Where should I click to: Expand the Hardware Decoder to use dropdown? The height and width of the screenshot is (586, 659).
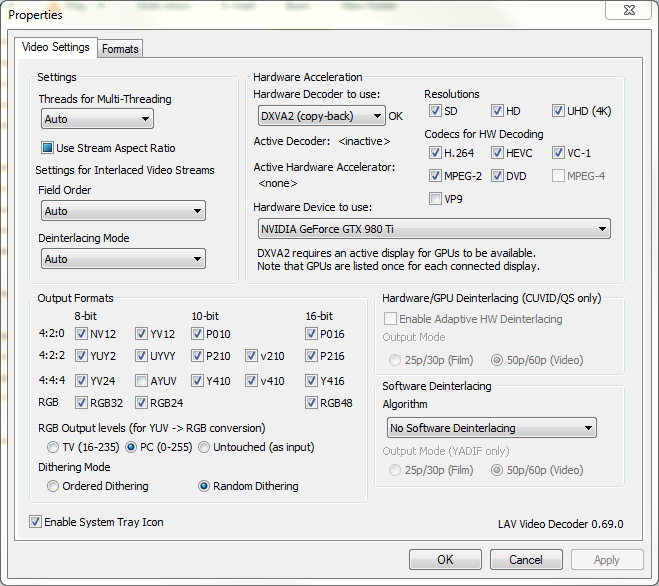[x=320, y=116]
